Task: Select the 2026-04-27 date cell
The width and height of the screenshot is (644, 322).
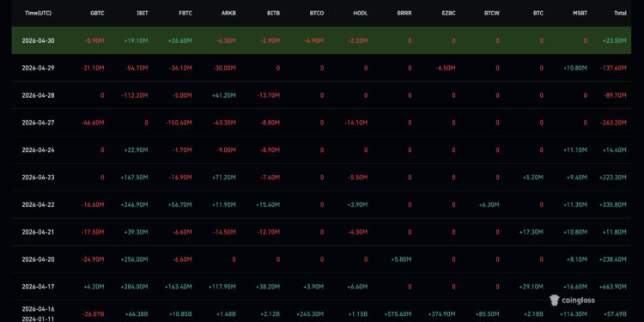Action: click(x=38, y=123)
